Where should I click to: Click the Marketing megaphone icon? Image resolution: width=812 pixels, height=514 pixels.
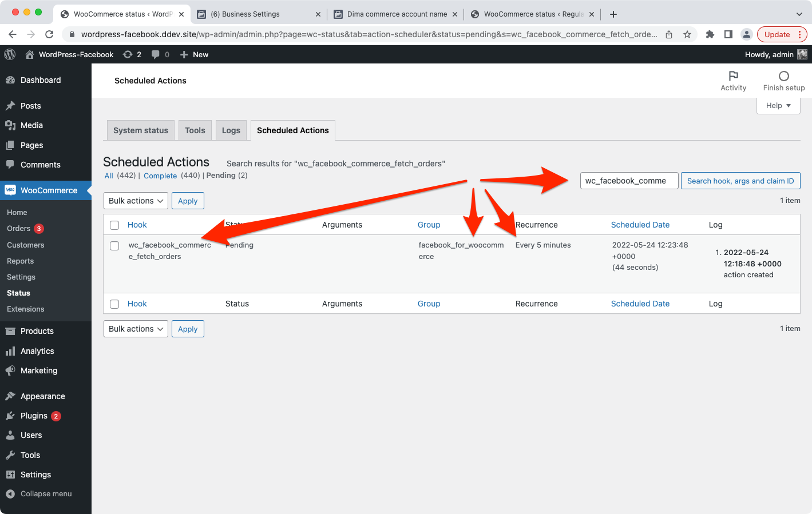pyautogui.click(x=11, y=370)
